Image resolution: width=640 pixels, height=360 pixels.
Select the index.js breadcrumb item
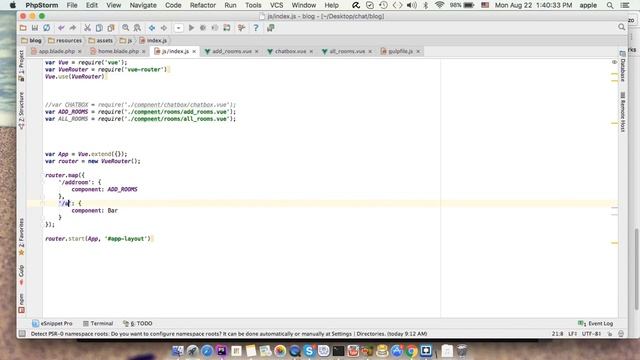(x=153, y=40)
